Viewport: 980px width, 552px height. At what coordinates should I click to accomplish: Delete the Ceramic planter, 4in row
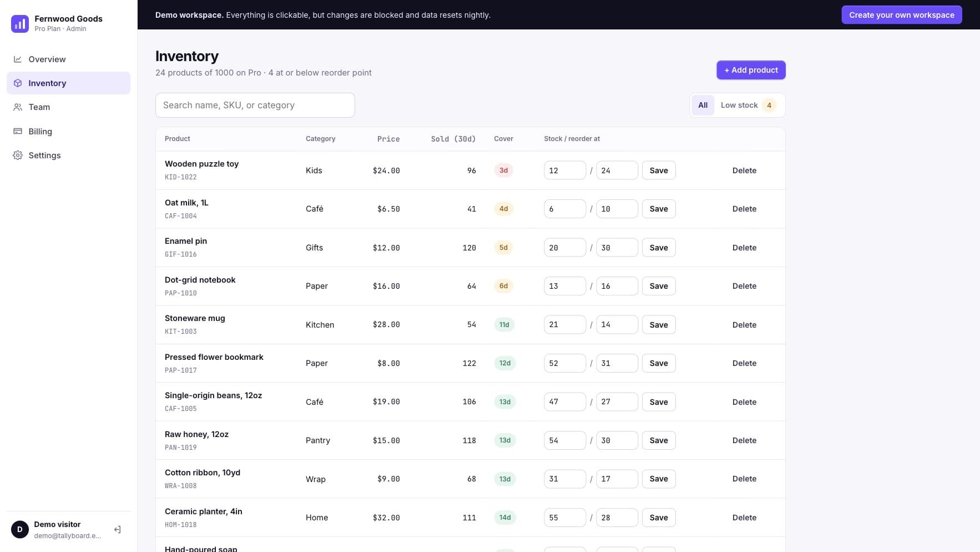click(x=744, y=518)
